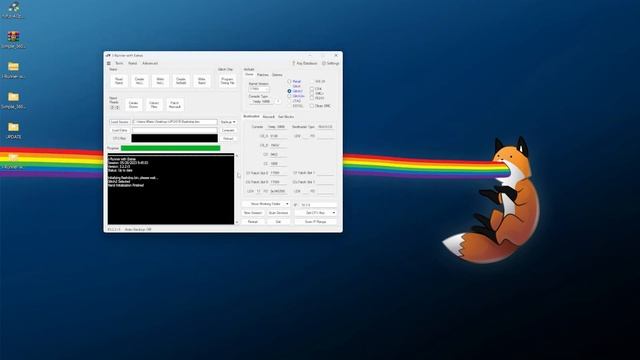Image resolution: width=640 pixels, height=360 pixels.
Task: Enable the SMC+ checkbox
Action: 312,93
